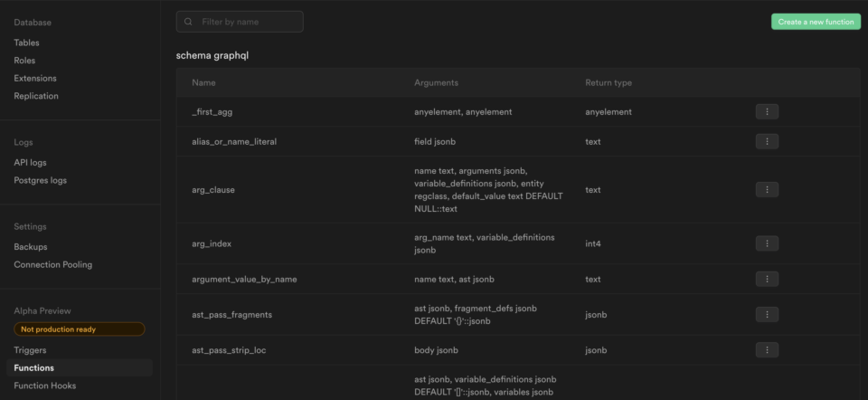Open Connection Pooling settings

click(x=52, y=265)
